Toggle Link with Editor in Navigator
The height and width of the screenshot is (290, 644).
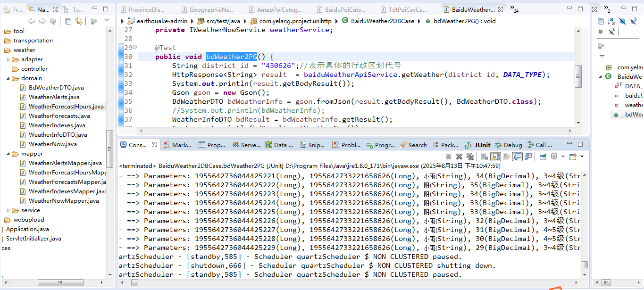point(79,21)
